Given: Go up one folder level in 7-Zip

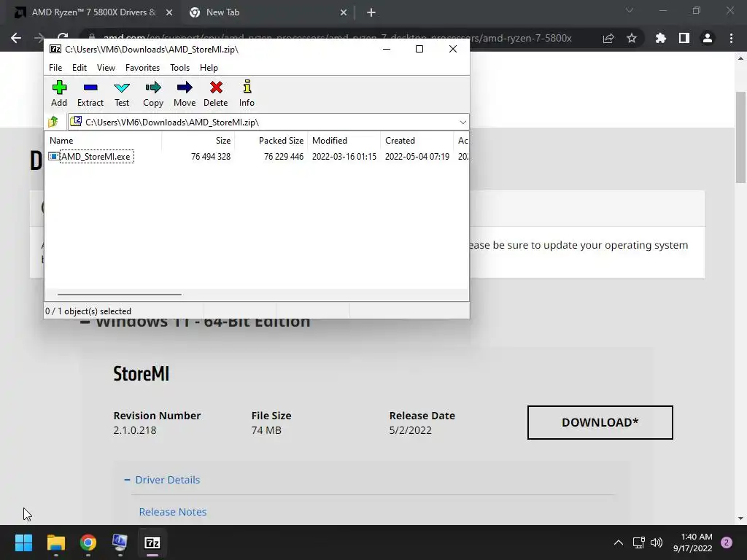Looking at the screenshot, I should click(x=53, y=122).
